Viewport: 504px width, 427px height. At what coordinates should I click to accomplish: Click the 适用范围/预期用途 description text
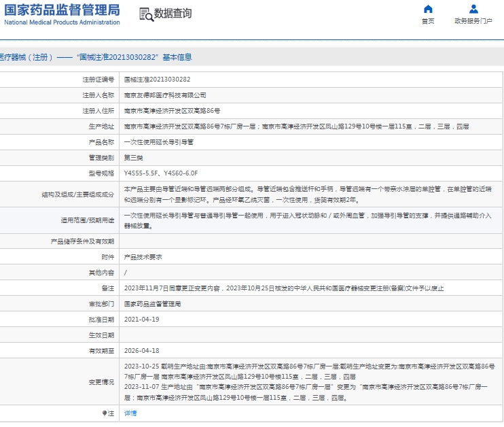click(308, 220)
